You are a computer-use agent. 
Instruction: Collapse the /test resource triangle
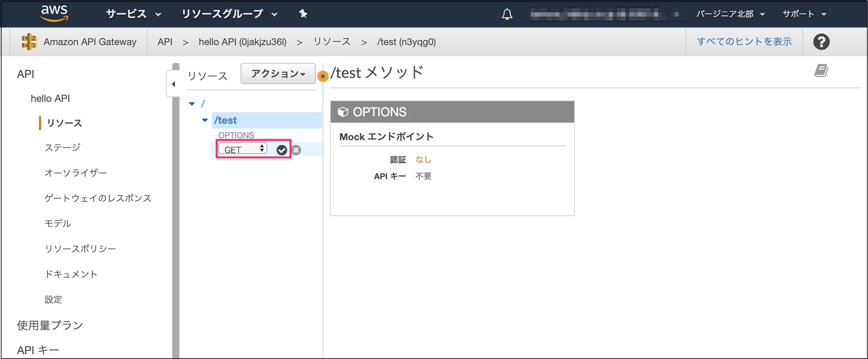click(x=205, y=120)
